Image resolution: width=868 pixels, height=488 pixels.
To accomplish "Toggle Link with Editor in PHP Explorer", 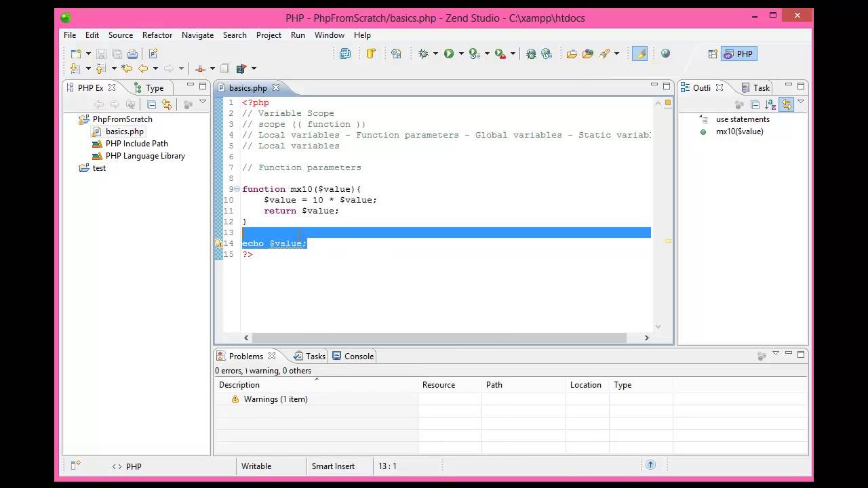I will [167, 104].
